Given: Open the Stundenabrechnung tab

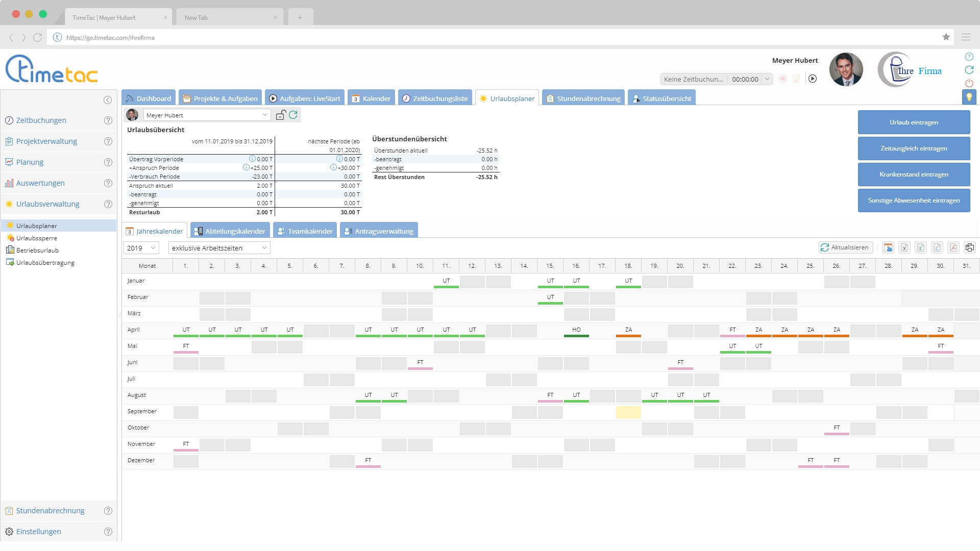Looking at the screenshot, I should point(583,97).
